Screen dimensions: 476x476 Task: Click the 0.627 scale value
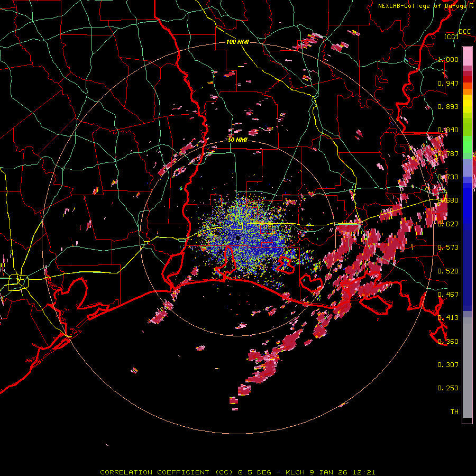coord(448,224)
